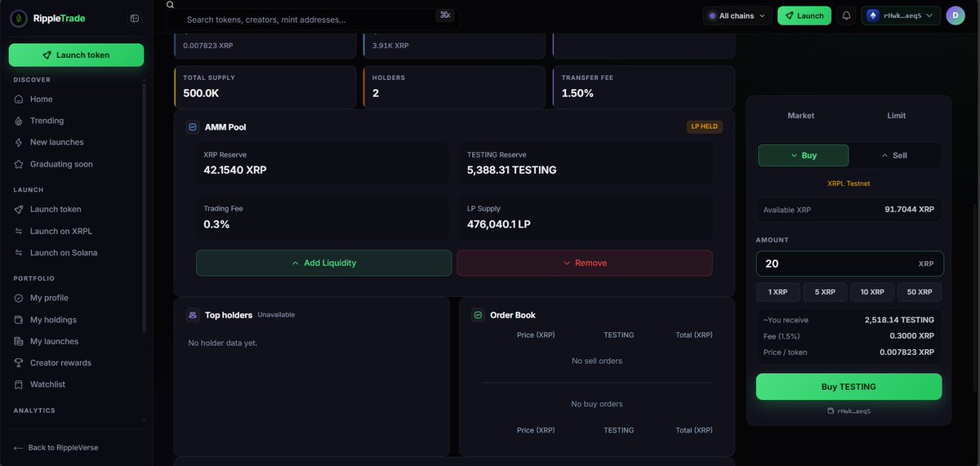Click the Home sidebar icon

tap(19, 100)
